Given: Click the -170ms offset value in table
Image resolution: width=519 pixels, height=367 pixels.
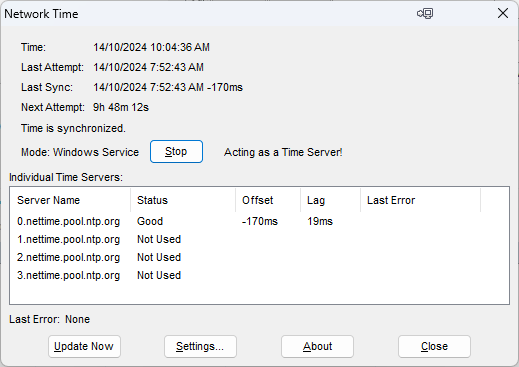Looking at the screenshot, I should click(260, 221).
